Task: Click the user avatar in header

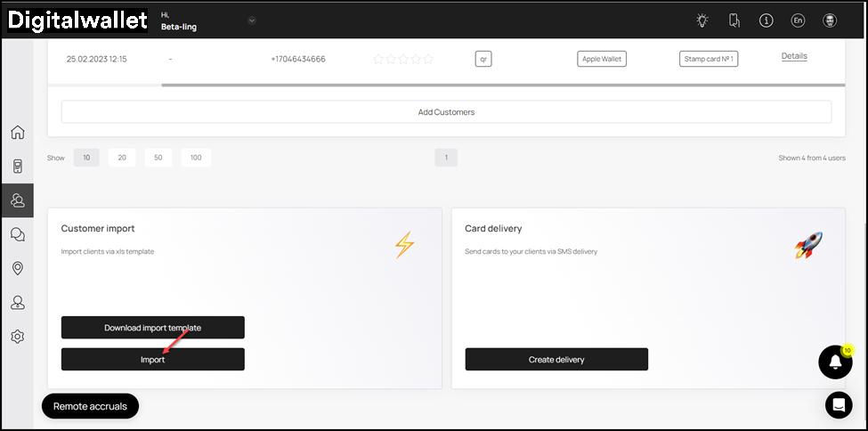Action: (x=830, y=20)
